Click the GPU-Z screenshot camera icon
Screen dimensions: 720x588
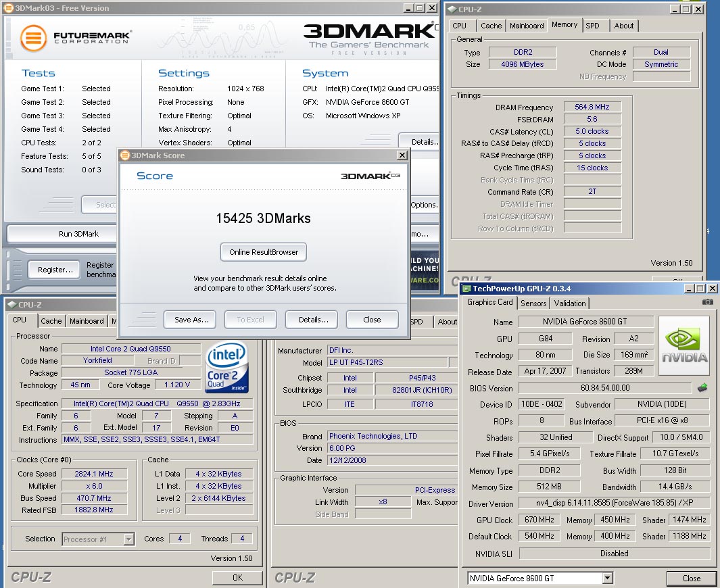tap(708, 302)
